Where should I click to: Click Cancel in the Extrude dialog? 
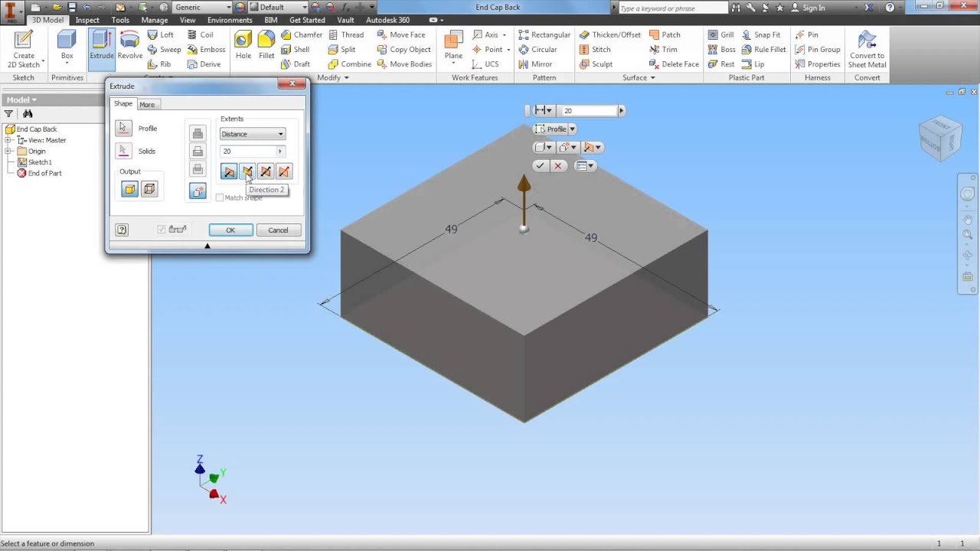pos(278,230)
